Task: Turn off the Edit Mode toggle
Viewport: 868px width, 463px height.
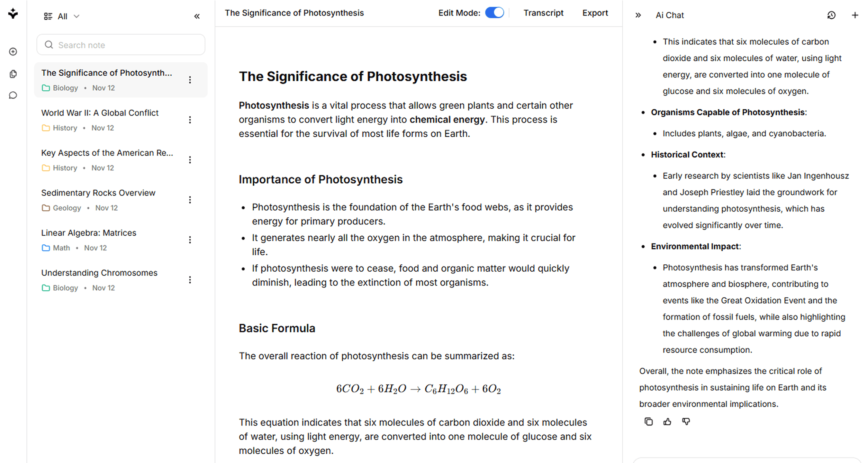Action: click(x=494, y=13)
